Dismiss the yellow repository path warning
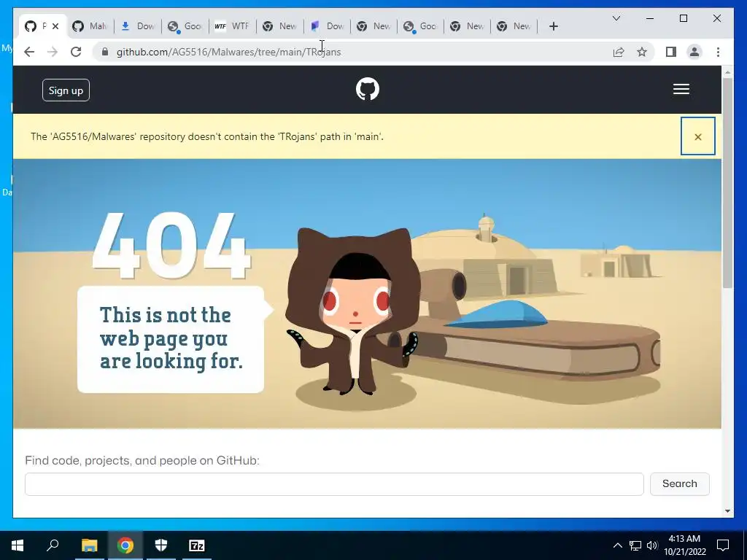 click(x=698, y=136)
